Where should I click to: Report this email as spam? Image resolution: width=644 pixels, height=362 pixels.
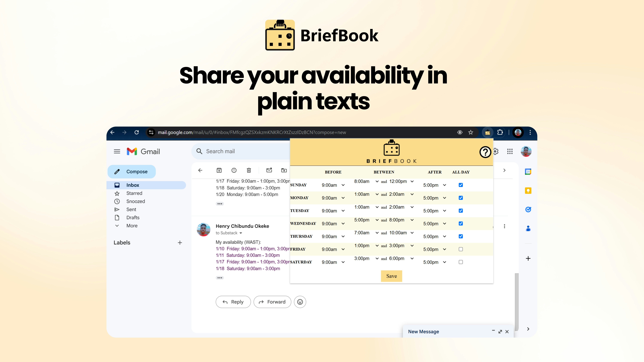234,170
